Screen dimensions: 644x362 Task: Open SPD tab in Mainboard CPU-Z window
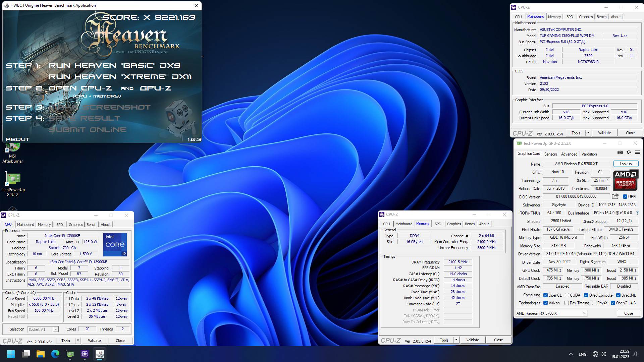[x=570, y=17]
